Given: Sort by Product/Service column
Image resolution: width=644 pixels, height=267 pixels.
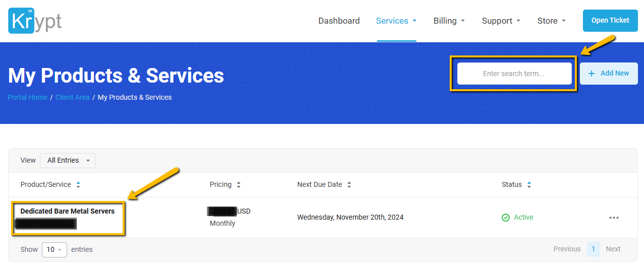Looking at the screenshot, I should tap(78, 185).
